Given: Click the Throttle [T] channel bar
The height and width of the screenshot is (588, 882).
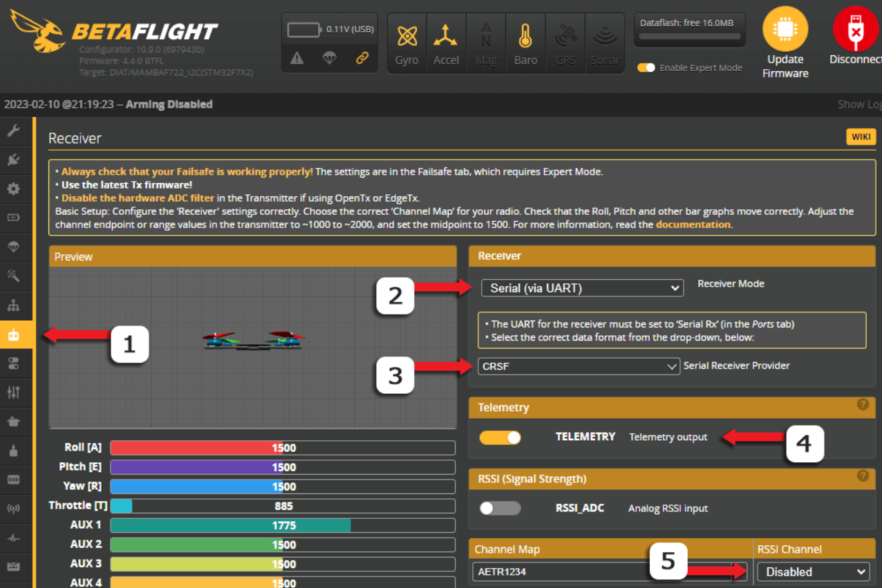Looking at the screenshot, I should point(283,506).
